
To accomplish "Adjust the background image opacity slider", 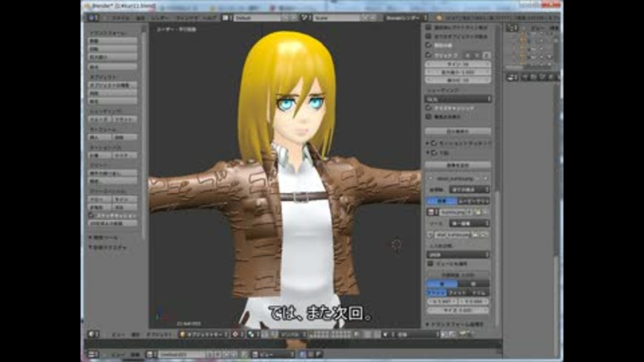I will tap(458, 275).
